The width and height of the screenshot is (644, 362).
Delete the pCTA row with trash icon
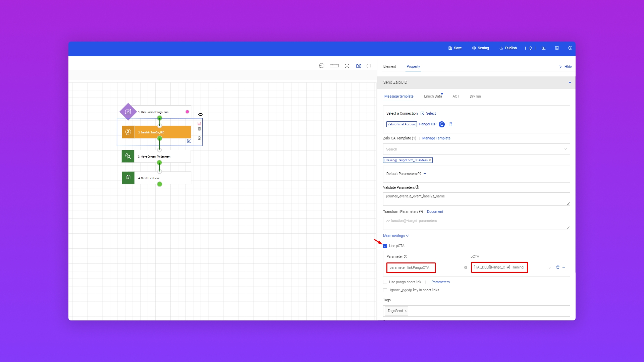[x=558, y=267]
